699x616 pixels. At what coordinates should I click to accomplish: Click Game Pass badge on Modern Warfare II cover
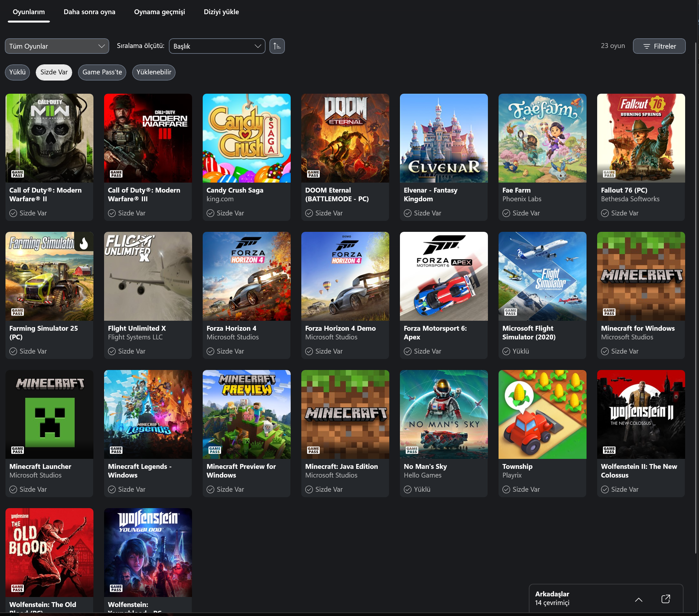[17, 174]
